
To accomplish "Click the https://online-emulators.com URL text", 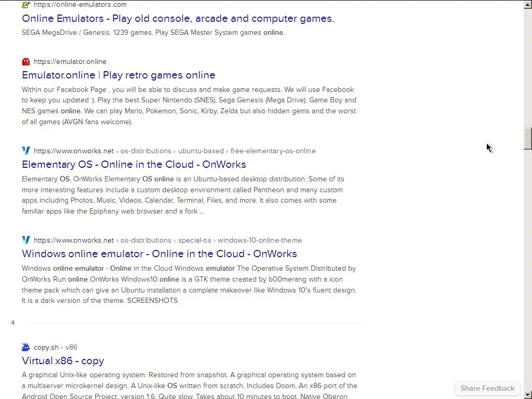I will (x=80, y=4).
